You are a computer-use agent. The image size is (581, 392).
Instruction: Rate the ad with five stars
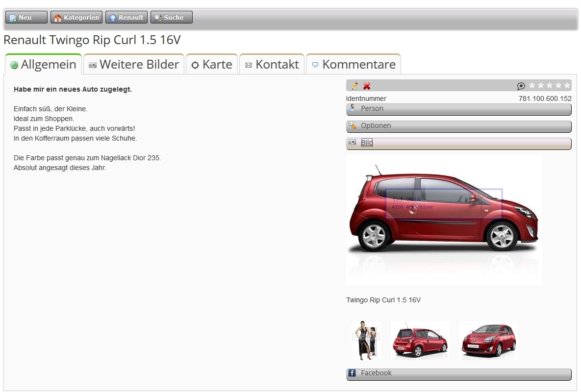(567, 86)
